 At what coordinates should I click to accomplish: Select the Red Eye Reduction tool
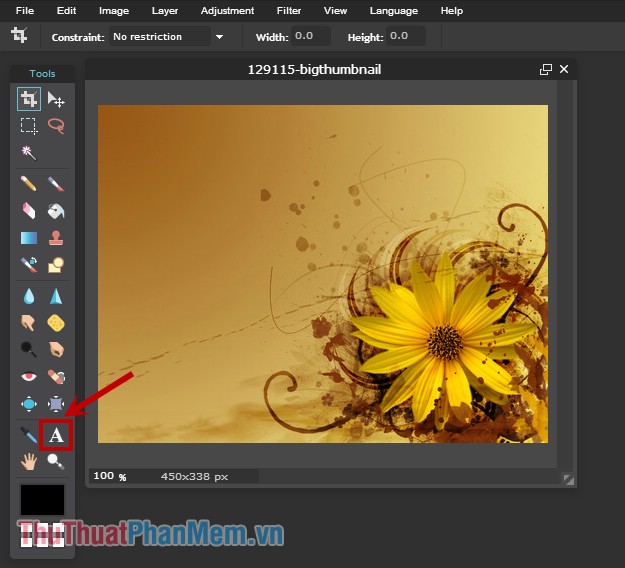click(29, 377)
